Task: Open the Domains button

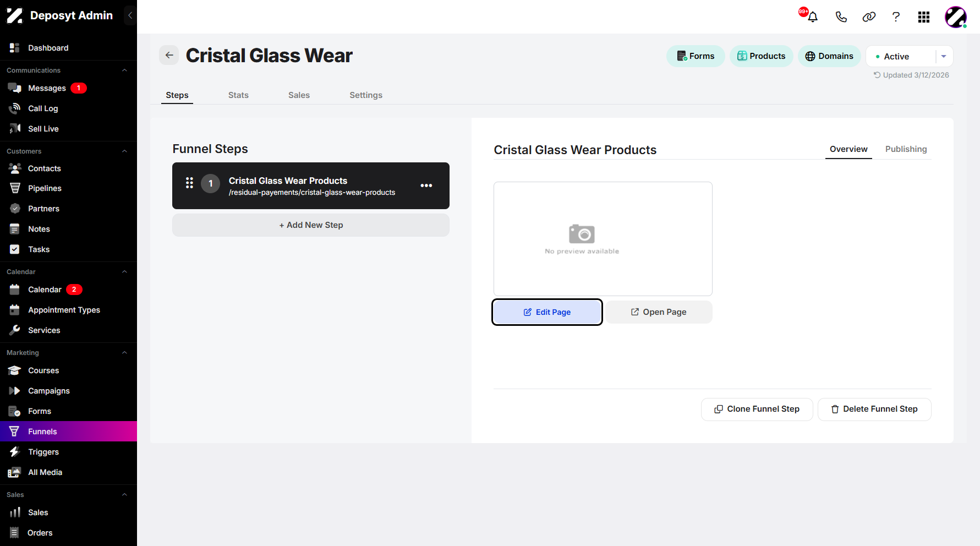Action: (x=829, y=56)
